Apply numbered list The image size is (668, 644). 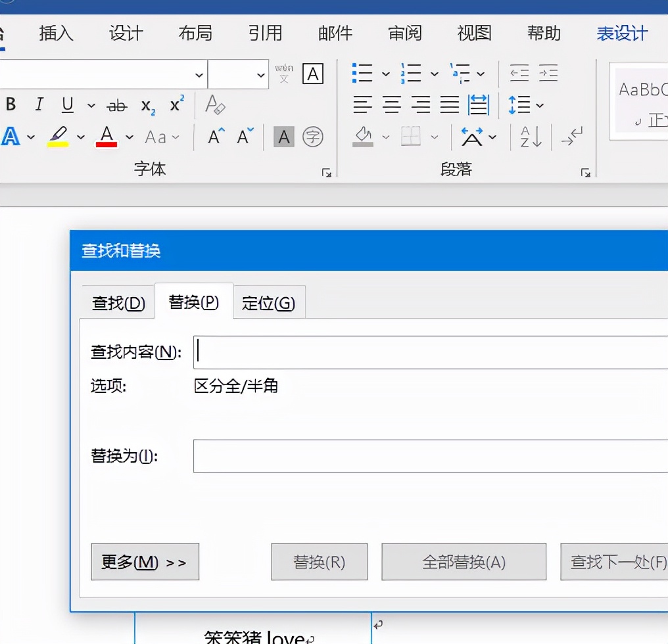coord(411,73)
